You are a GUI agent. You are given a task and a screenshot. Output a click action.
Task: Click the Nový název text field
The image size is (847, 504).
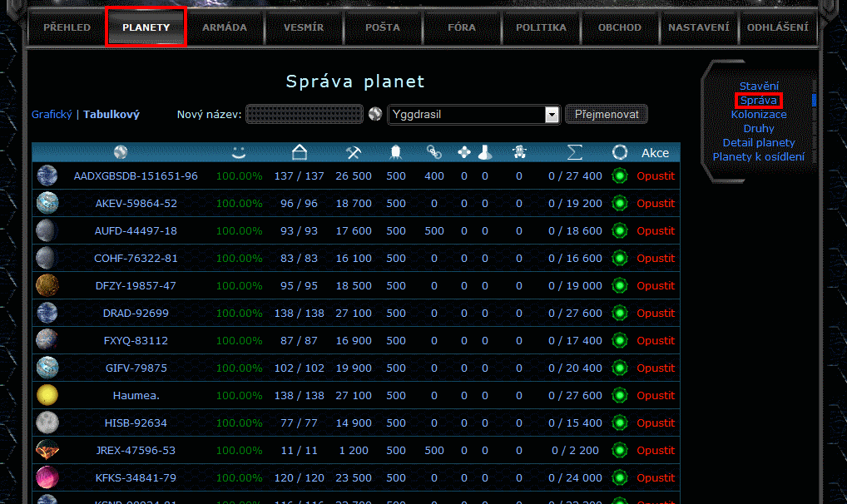(305, 114)
